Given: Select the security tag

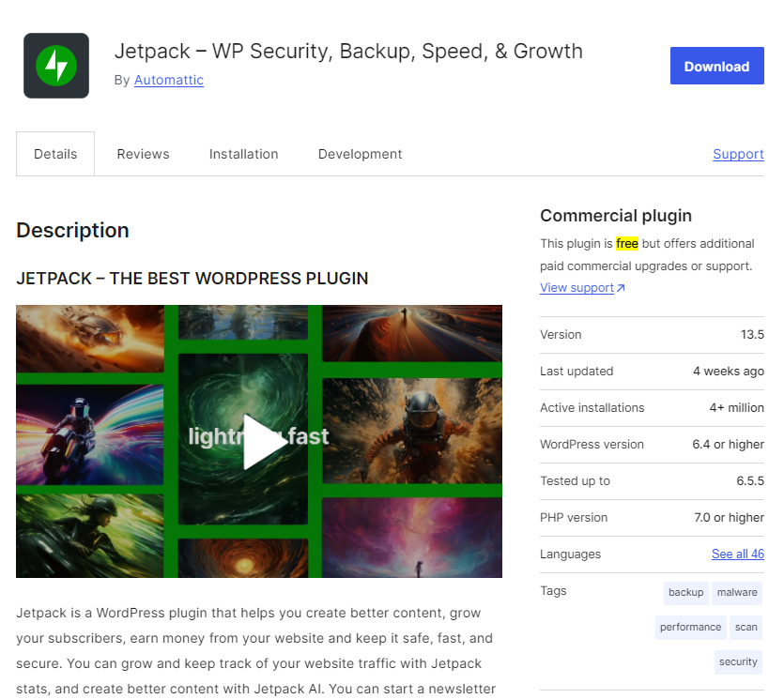Looking at the screenshot, I should coord(738,662).
